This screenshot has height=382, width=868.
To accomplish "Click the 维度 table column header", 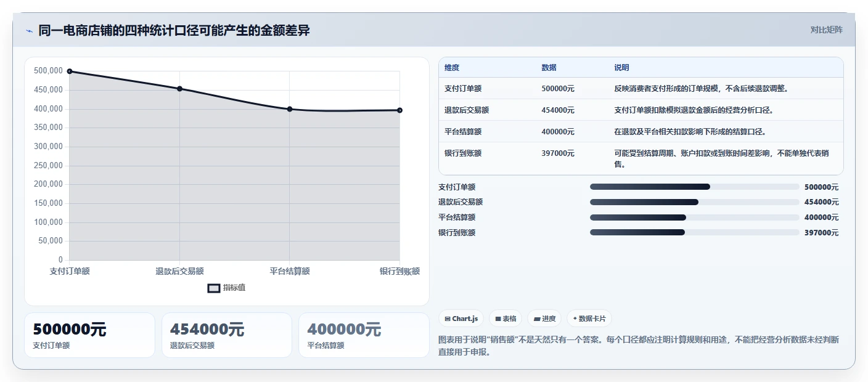I will 452,68.
